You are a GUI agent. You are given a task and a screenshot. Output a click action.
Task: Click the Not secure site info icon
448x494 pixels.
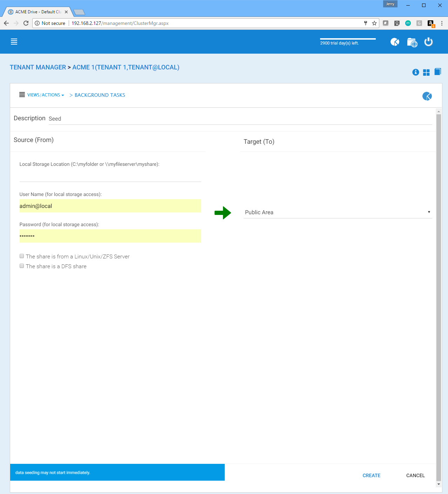click(x=37, y=23)
